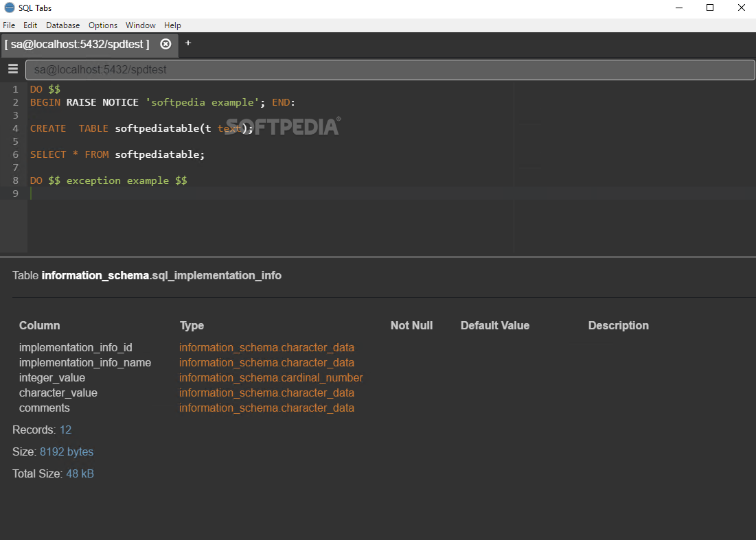Click type link for comments column

tap(266, 408)
